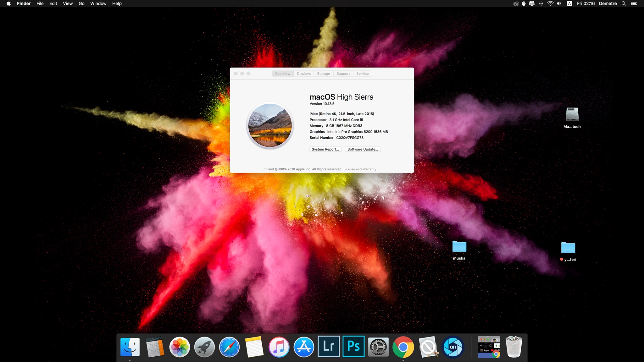The height and width of the screenshot is (362, 644).
Task: Launch Lightroom from the dock
Action: [329, 347]
